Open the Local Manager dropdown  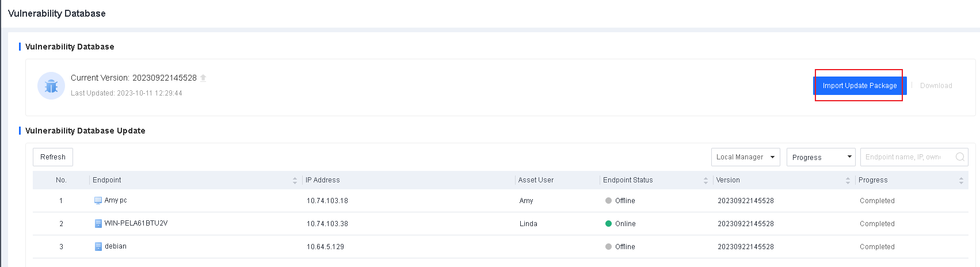pyautogui.click(x=746, y=157)
